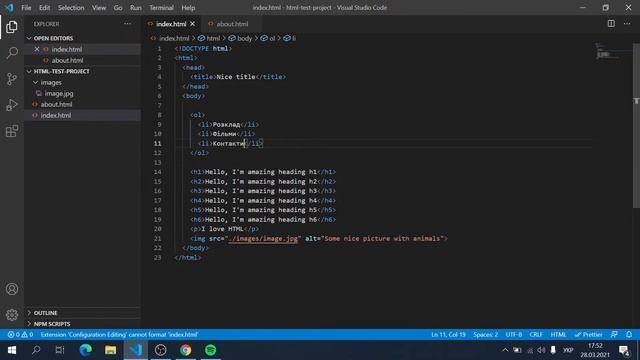Click the feedback icon in status bar

(x=614, y=335)
